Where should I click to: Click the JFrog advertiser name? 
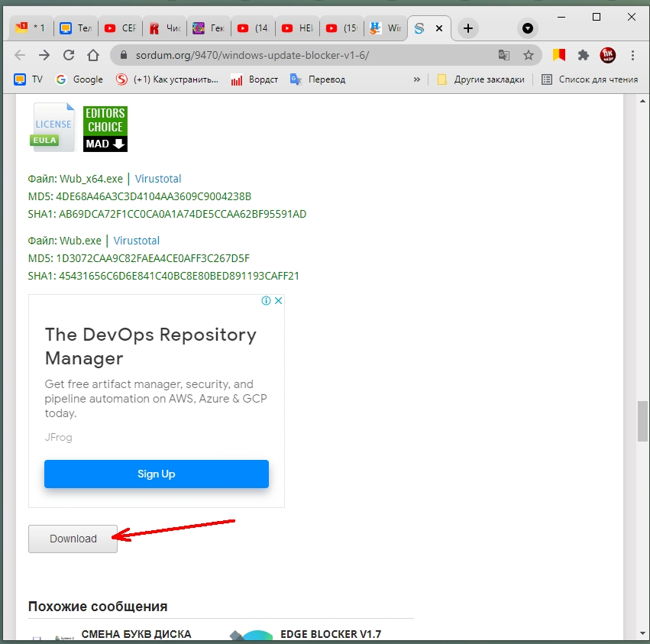(58, 437)
